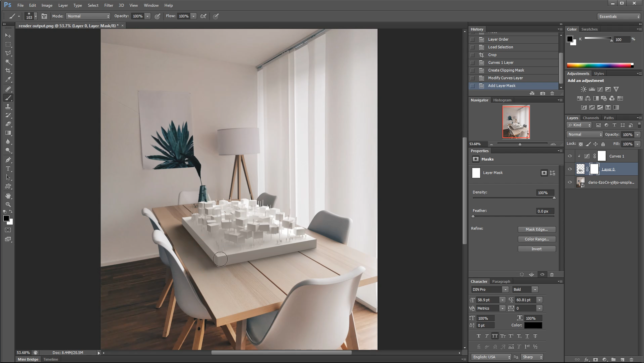Open the brush blending Mode dropdown
Viewport: 644px width, 363px height.
[x=88, y=16]
